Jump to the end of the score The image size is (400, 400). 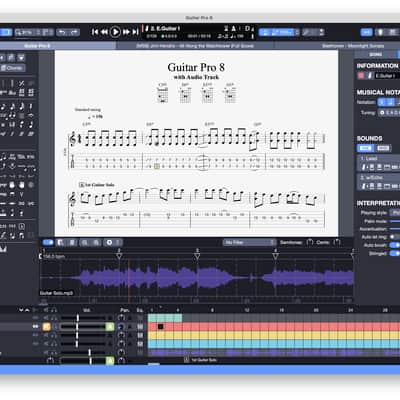(x=135, y=32)
